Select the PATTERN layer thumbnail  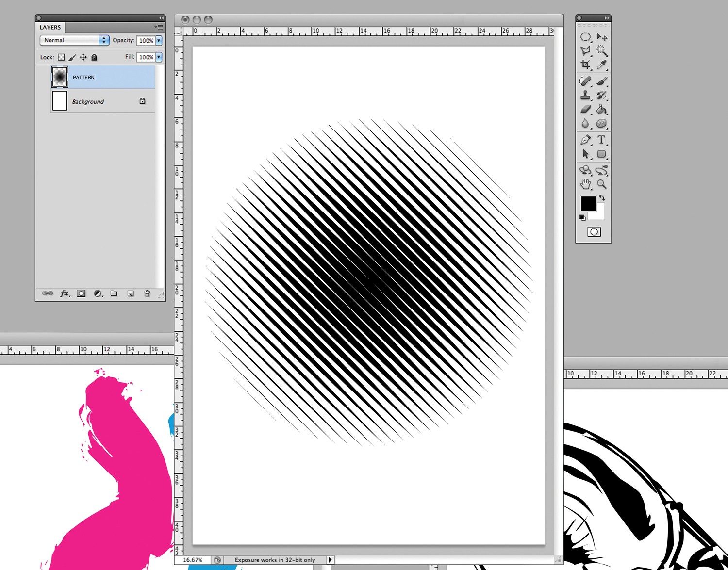click(x=60, y=77)
